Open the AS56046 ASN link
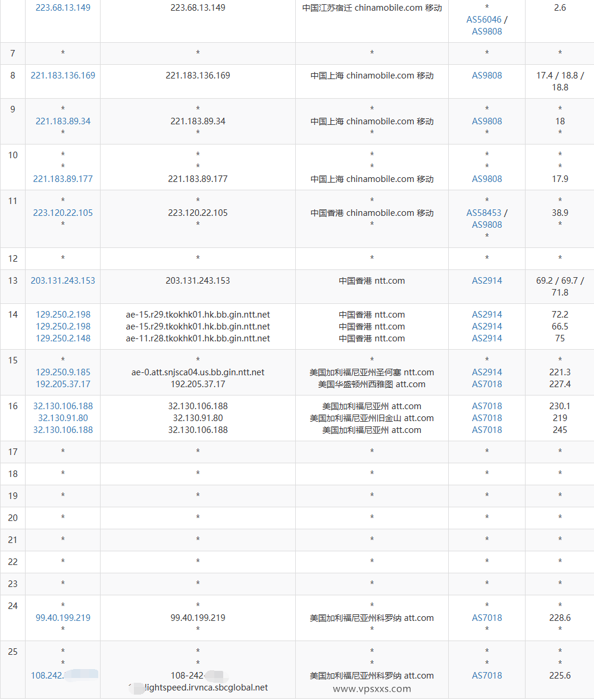Image resolution: width=594 pixels, height=700 pixels. (x=483, y=20)
